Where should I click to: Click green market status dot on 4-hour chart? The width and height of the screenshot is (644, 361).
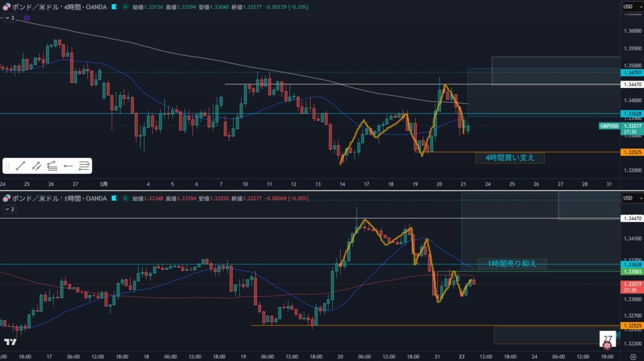coord(126,7)
